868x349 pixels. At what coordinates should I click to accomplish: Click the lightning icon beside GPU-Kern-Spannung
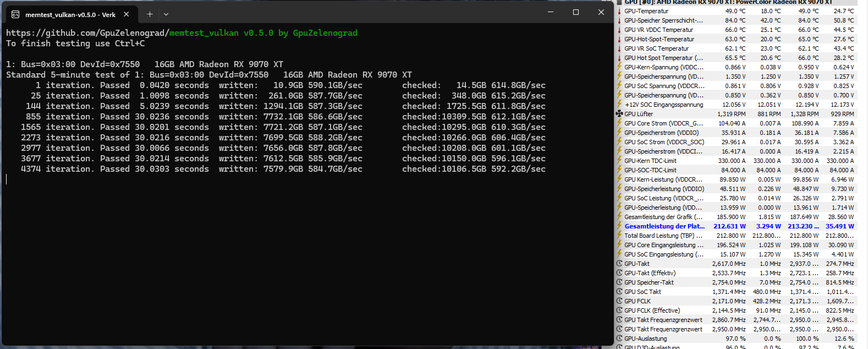tap(619, 67)
